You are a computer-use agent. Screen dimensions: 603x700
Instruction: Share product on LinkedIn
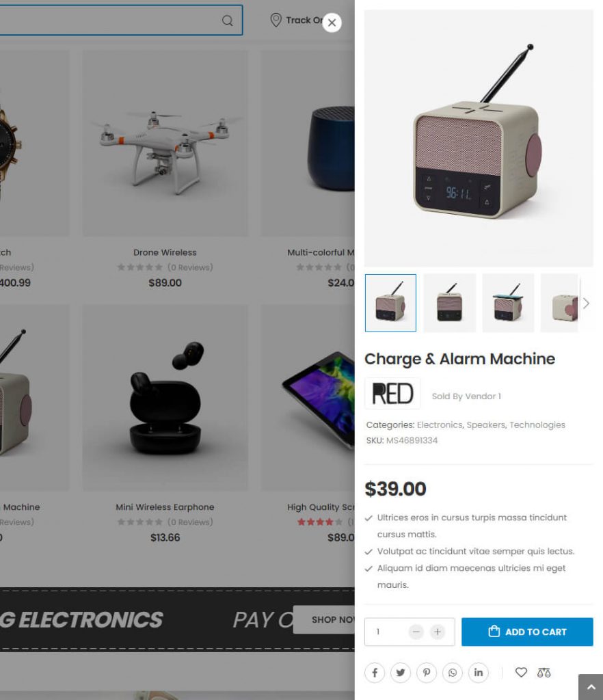479,673
